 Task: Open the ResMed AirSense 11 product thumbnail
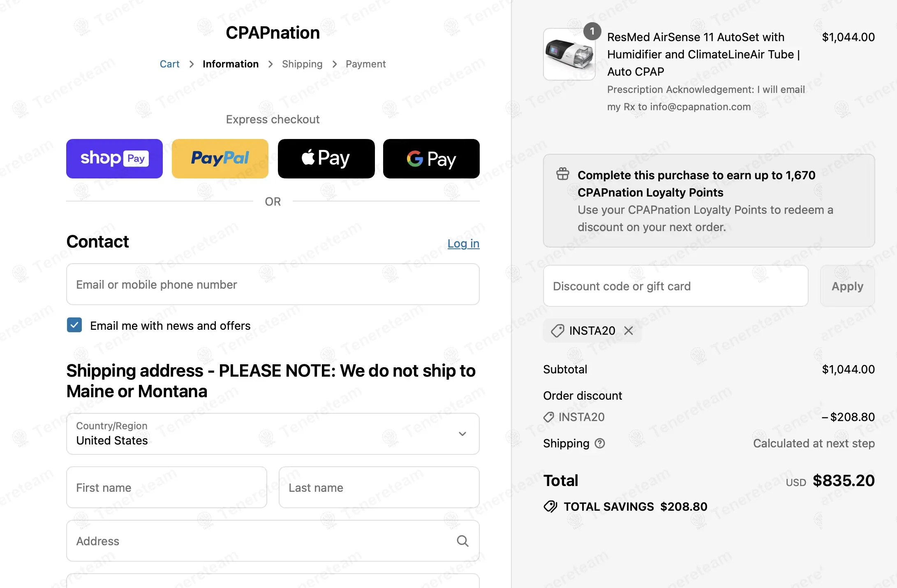tap(569, 54)
